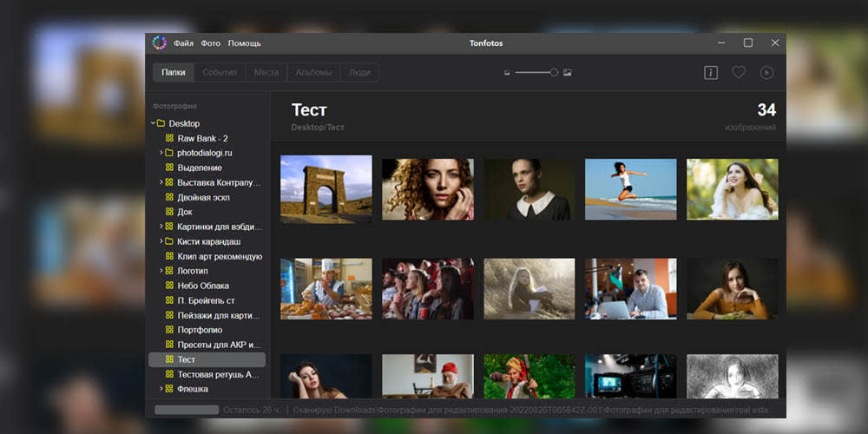Screen dimensions: 868x434
Task: Select the Raw Bank - 2 folder
Action: (x=202, y=138)
